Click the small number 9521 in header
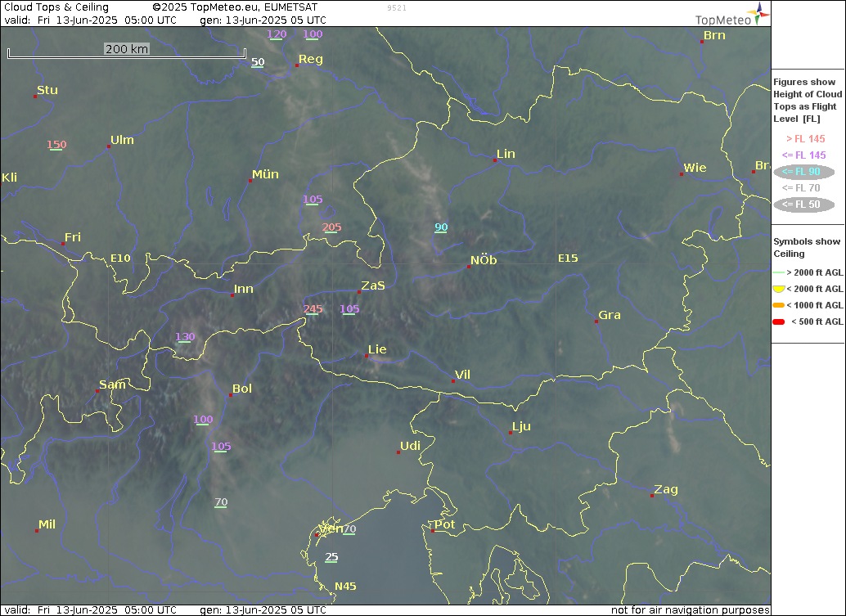The width and height of the screenshot is (846, 616). 397,8
